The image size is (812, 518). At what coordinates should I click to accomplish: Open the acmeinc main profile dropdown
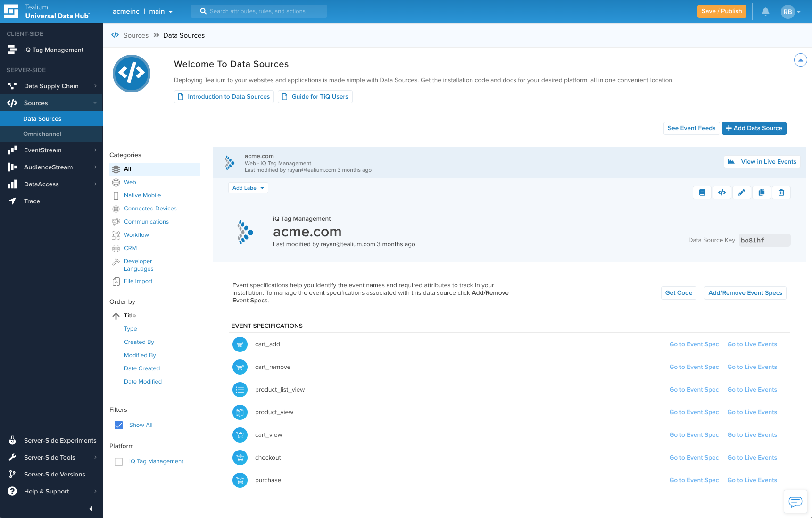(142, 11)
